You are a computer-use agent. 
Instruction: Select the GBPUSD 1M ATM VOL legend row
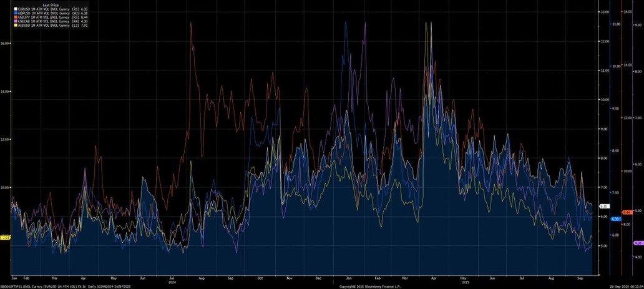click(x=51, y=13)
